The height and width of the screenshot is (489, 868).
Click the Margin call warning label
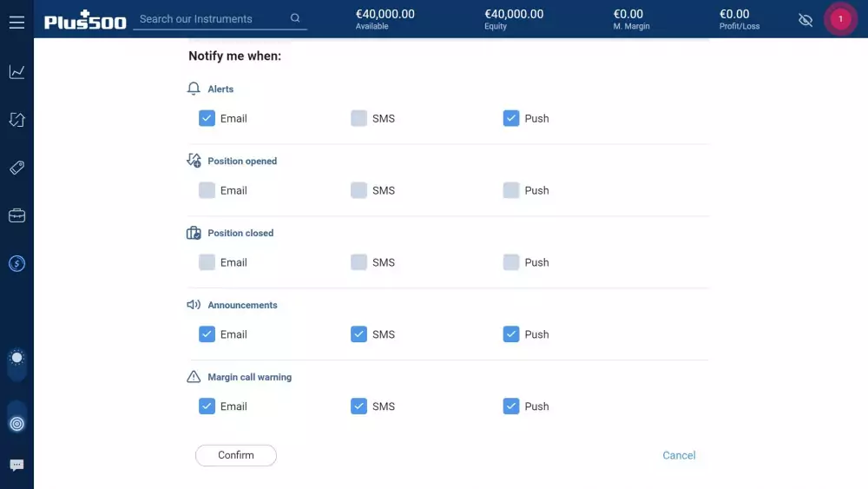coord(250,377)
